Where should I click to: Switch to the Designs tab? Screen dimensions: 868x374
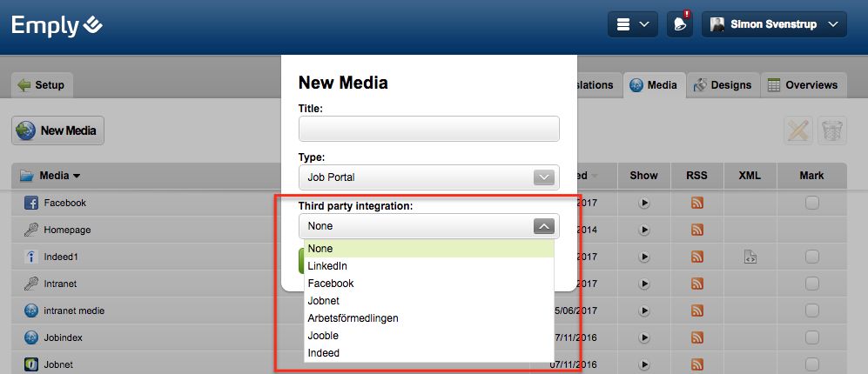point(723,85)
